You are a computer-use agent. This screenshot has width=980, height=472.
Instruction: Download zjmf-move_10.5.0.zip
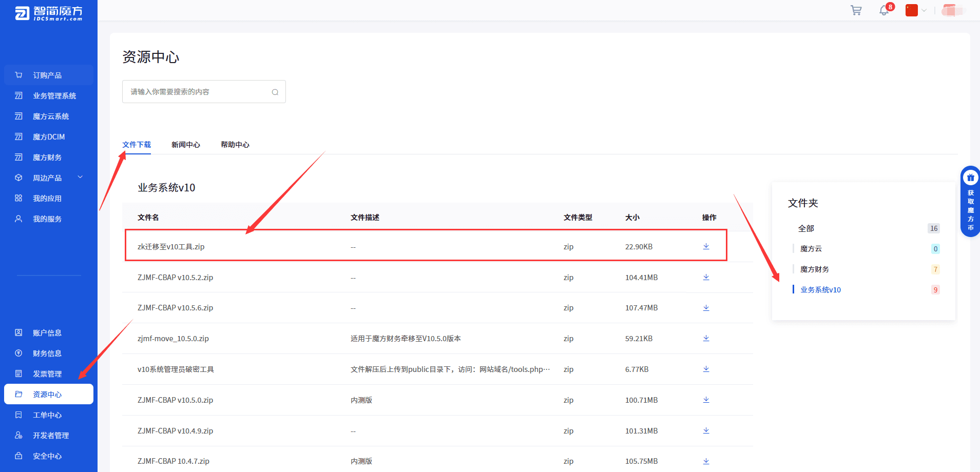coord(706,338)
